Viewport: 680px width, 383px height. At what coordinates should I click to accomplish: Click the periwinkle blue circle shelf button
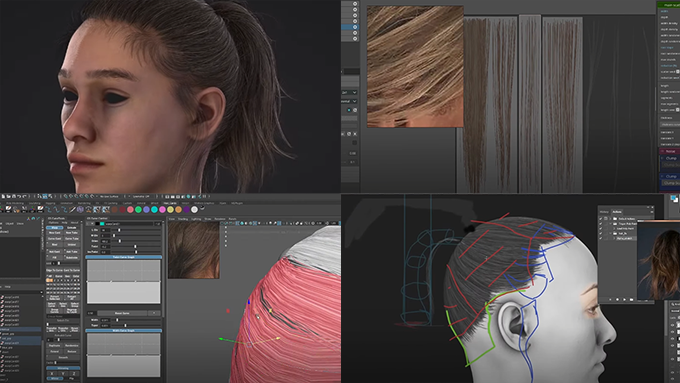[146, 210]
